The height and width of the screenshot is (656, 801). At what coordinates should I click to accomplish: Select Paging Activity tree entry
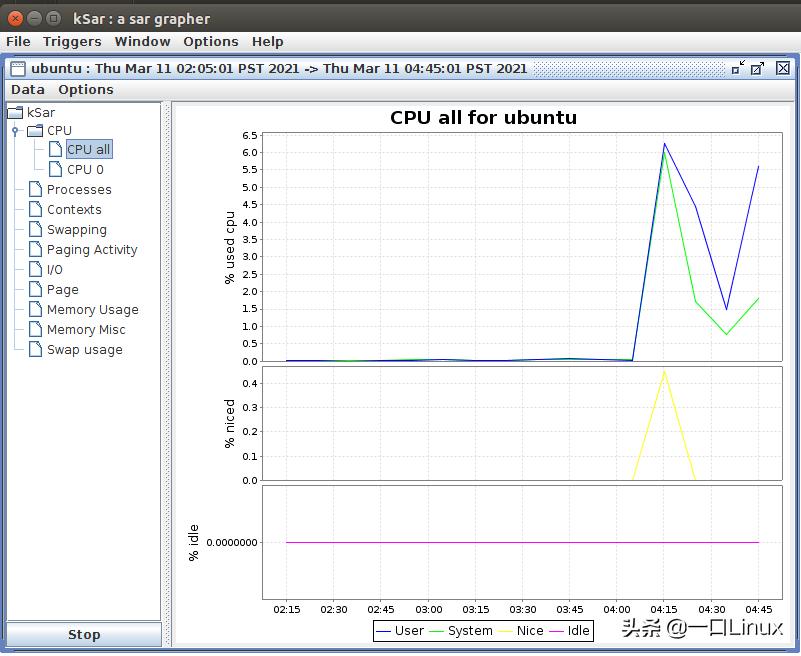click(x=92, y=250)
